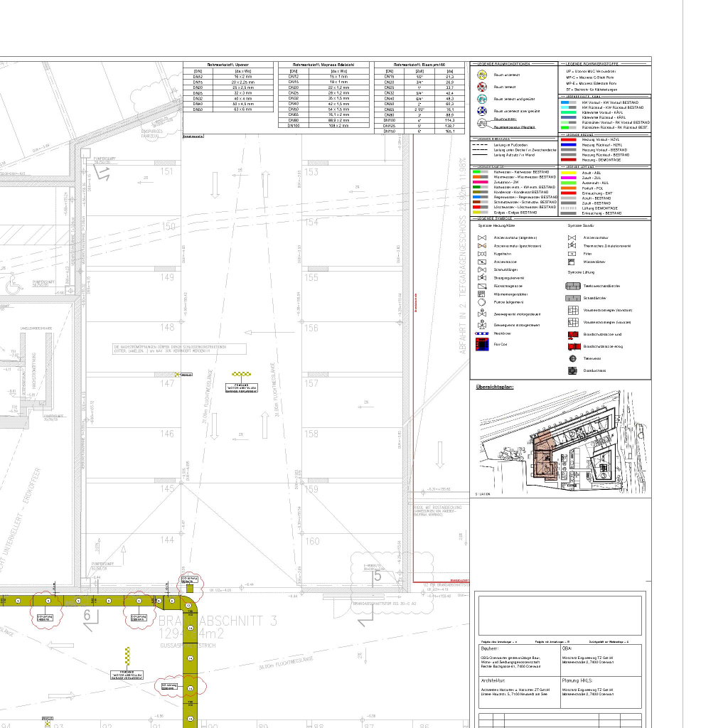Select the blue-white Heizkörper legend symbol

click(481, 333)
